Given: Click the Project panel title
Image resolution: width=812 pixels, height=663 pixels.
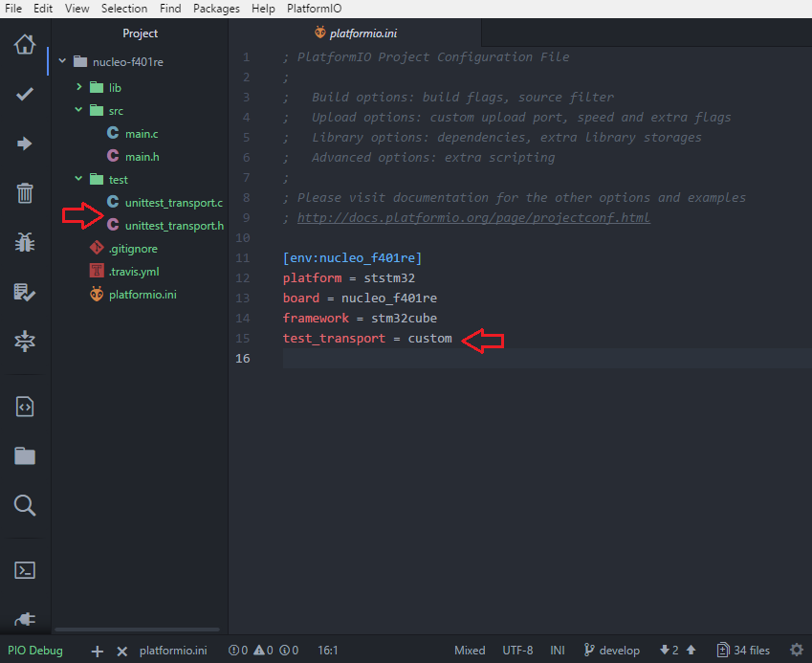Looking at the screenshot, I should [x=140, y=33].
